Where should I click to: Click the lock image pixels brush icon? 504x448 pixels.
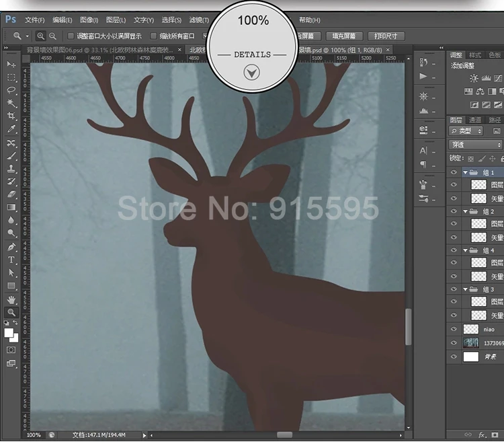pyautogui.click(x=482, y=159)
